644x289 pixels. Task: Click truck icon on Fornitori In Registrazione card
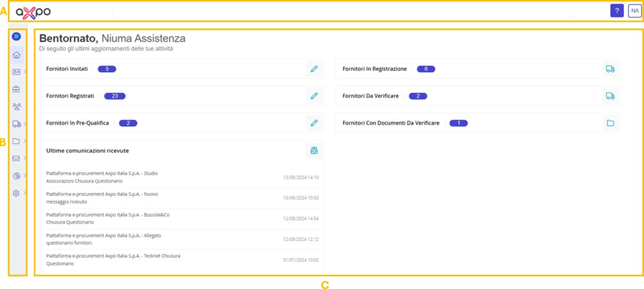point(610,69)
